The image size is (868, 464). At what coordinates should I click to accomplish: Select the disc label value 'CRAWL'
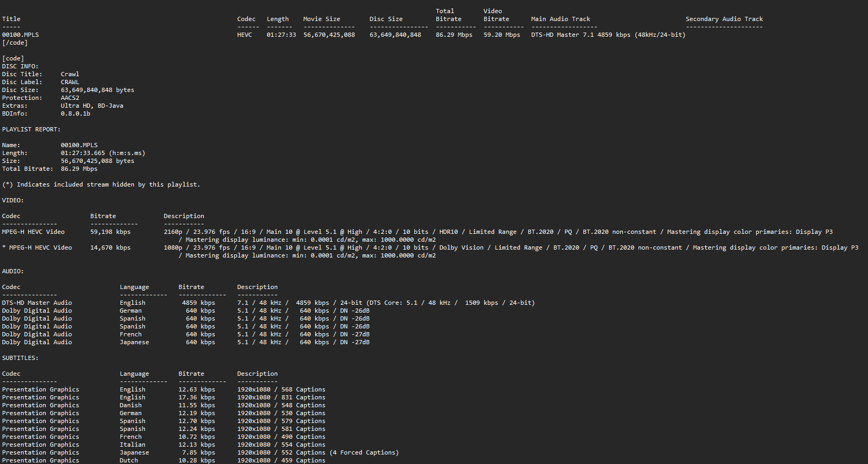click(x=70, y=82)
